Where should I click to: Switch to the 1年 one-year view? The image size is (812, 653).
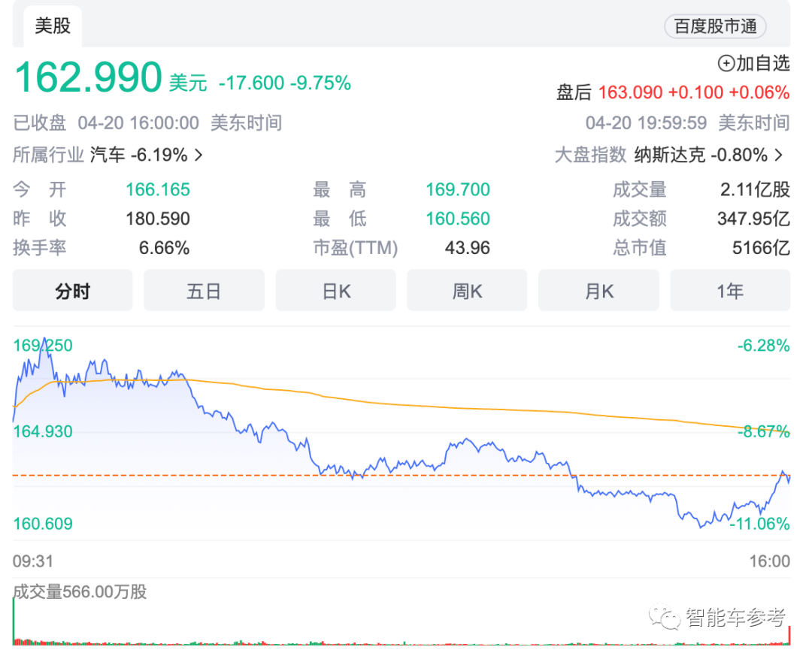(730, 291)
